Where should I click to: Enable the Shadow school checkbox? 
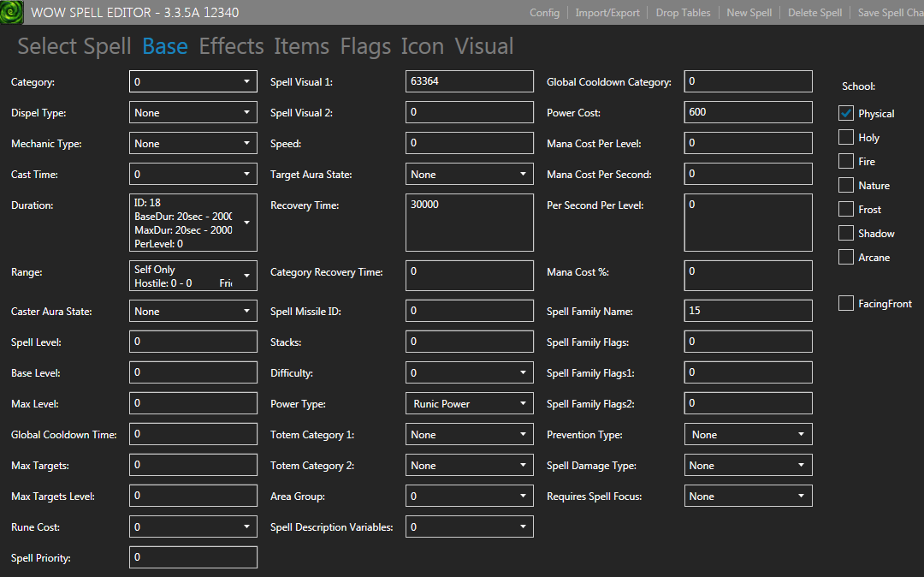846,233
